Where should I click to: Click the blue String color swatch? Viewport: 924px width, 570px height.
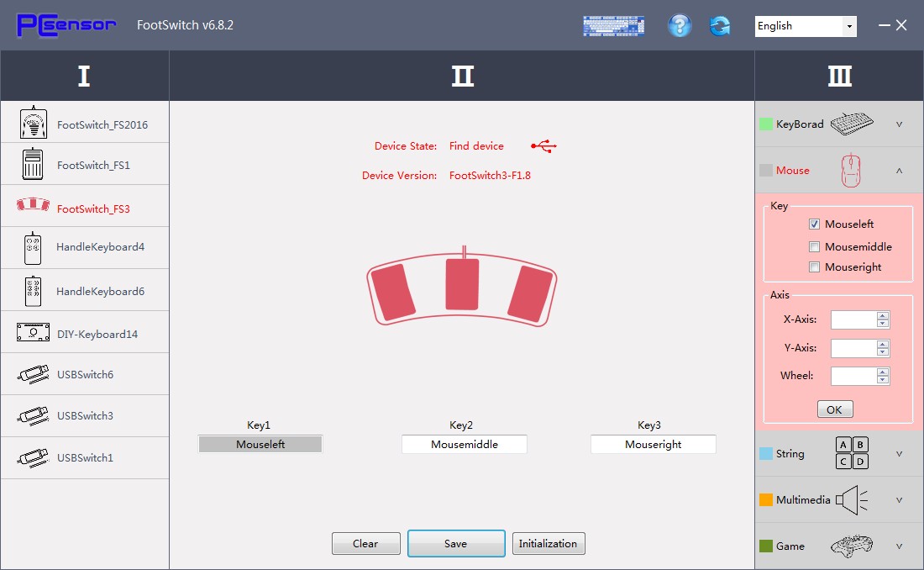[766, 453]
